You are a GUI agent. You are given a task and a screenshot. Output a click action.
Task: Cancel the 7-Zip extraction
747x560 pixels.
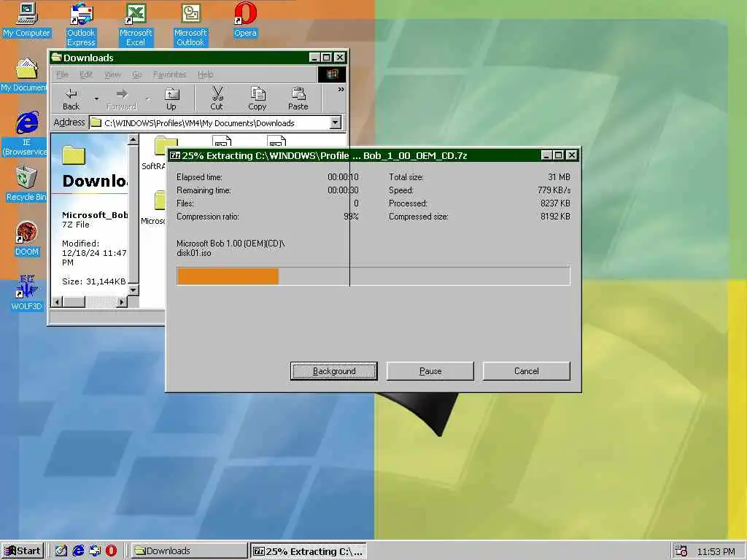coord(527,371)
